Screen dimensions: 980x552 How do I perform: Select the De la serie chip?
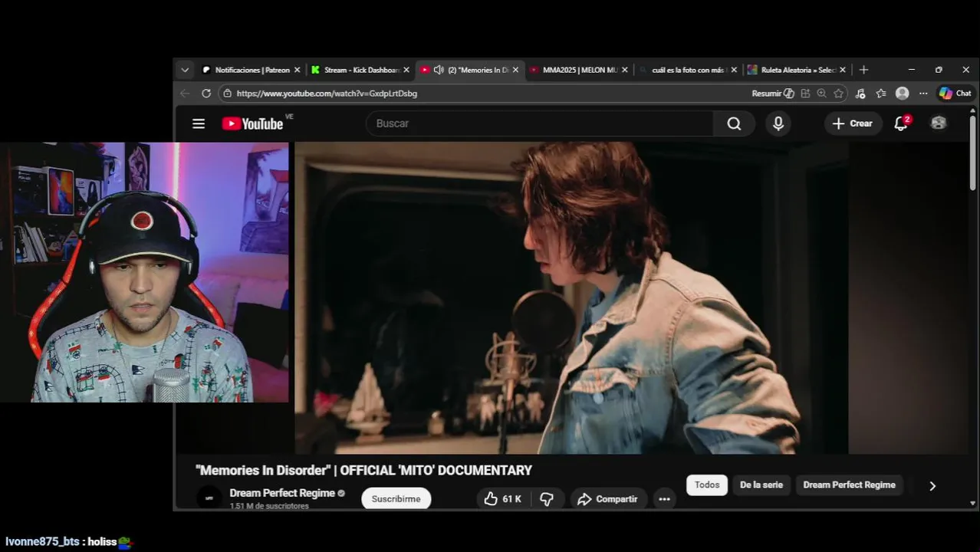coord(761,485)
